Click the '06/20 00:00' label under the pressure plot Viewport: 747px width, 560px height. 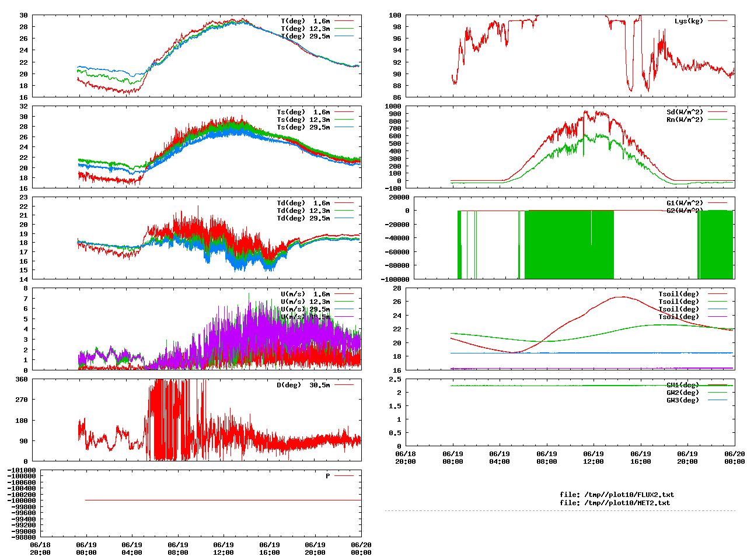pyautogui.click(x=361, y=548)
